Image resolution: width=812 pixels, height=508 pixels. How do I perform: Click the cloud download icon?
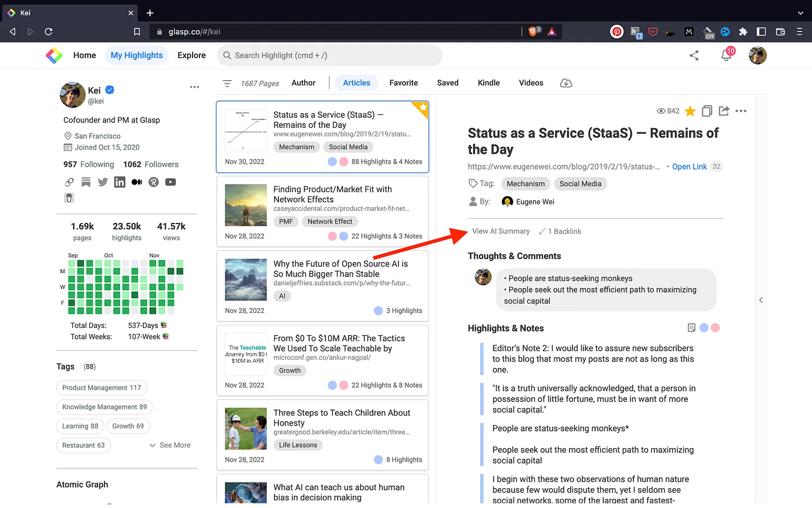click(x=566, y=83)
